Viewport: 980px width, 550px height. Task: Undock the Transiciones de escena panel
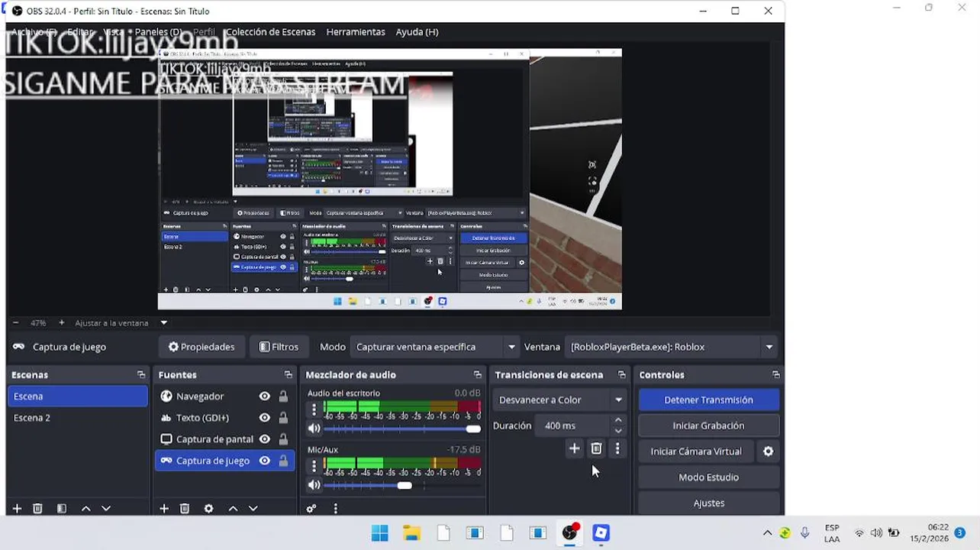[x=621, y=375]
